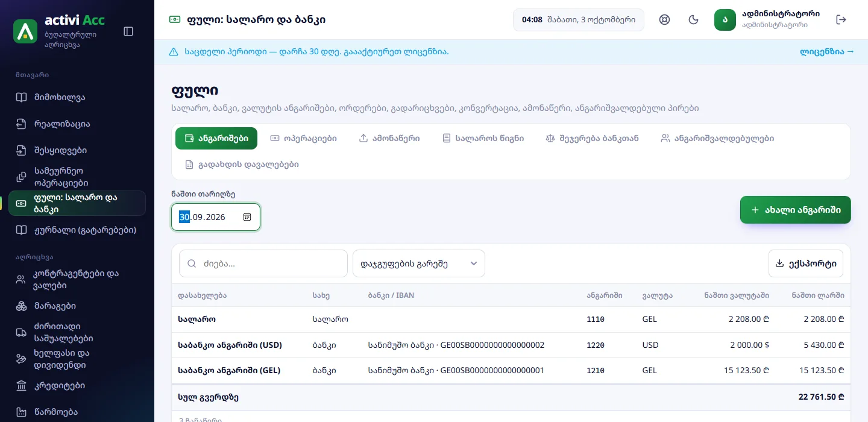Click the ახალი ანგარიში button
Viewport: 868px width, 422px height.
tap(796, 210)
